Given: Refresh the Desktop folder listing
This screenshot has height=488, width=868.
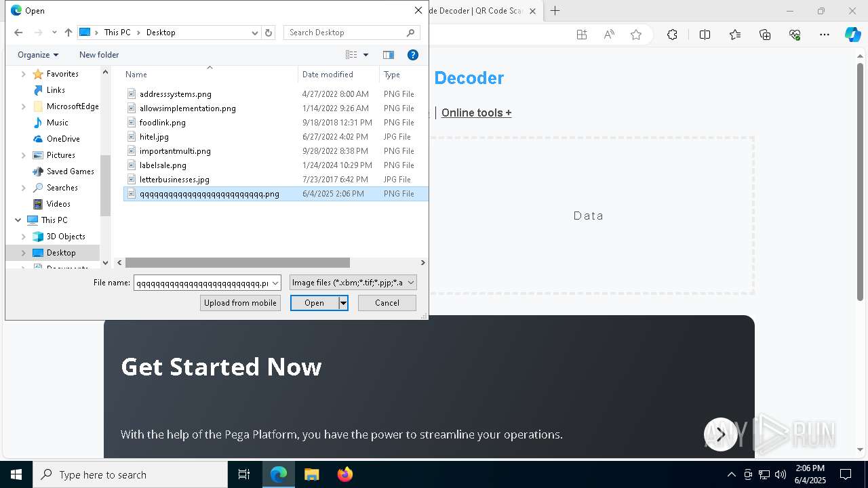Looking at the screenshot, I should click(x=269, y=33).
